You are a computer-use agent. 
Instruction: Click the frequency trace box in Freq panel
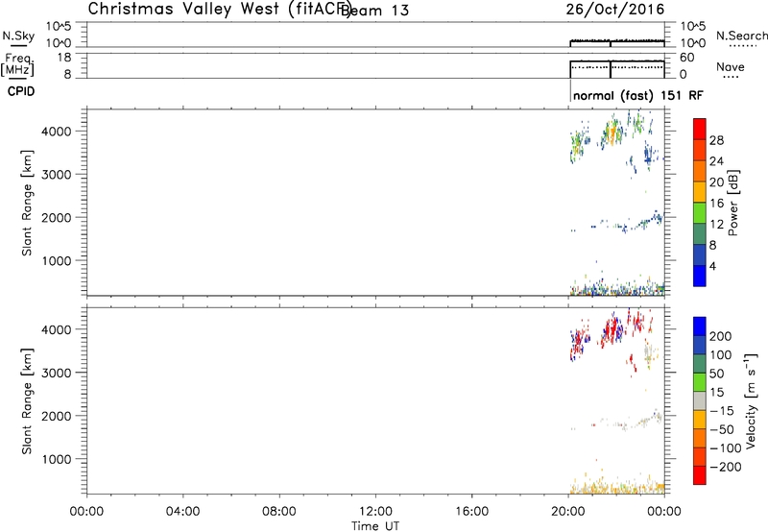tap(617, 69)
